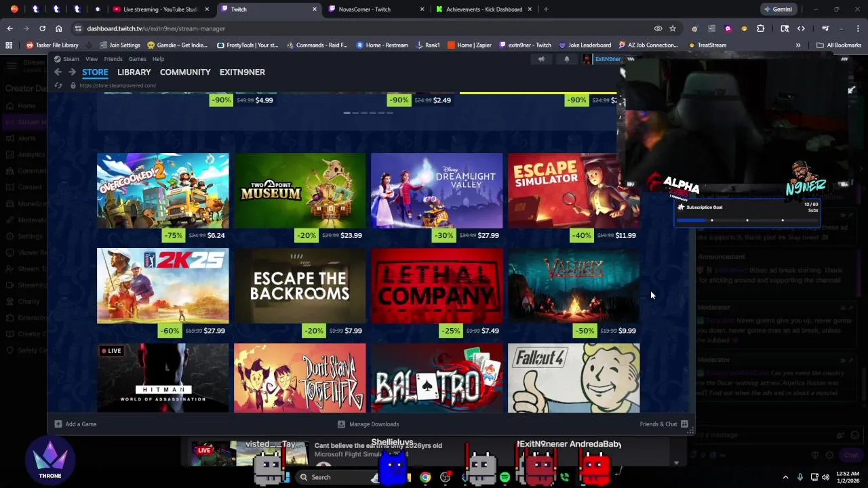Viewport: 868px width, 488px height.
Task: Open the Help menu in Steam
Action: tap(158, 59)
